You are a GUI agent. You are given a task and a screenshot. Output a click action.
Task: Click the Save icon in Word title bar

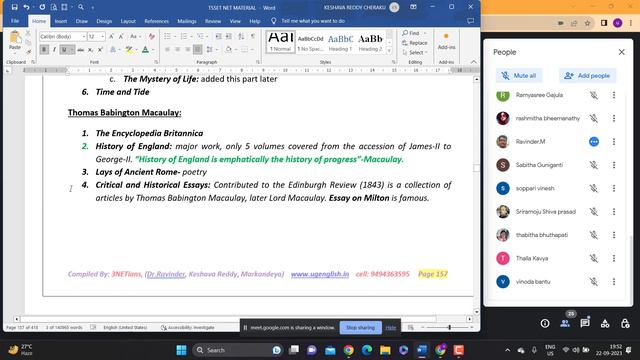(14, 7)
